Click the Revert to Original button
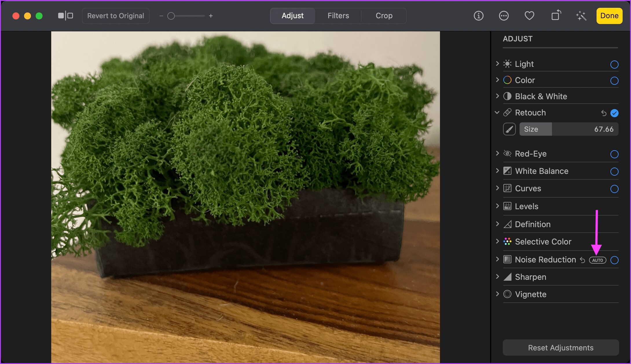This screenshot has width=631, height=364. [115, 16]
